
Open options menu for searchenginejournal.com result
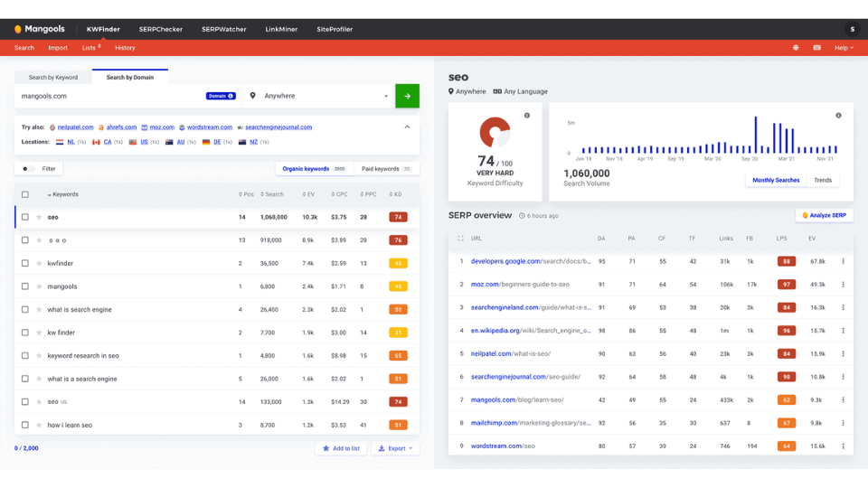click(x=843, y=377)
